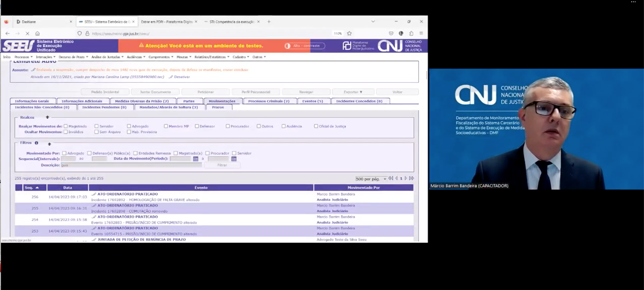
Task: Toggle Alto contraste switch
Action: 305,46
